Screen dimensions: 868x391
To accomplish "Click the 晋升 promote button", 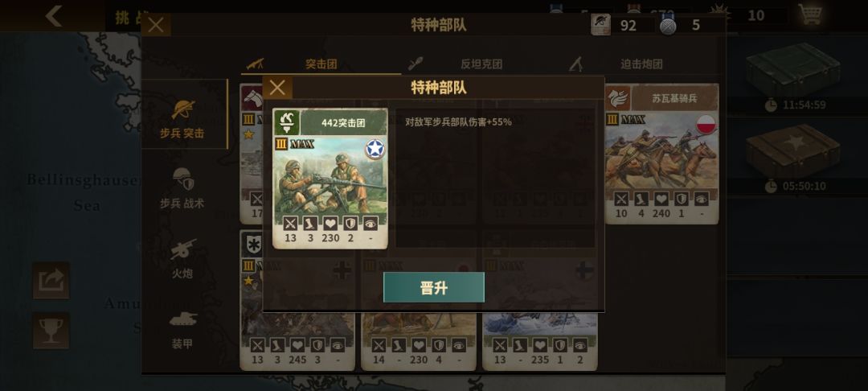I will point(433,287).
